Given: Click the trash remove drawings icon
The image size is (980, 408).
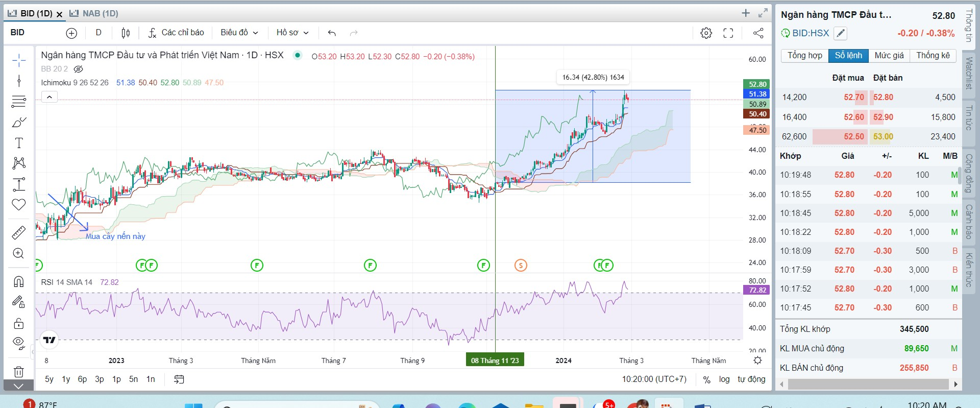Looking at the screenshot, I should click(x=19, y=372).
